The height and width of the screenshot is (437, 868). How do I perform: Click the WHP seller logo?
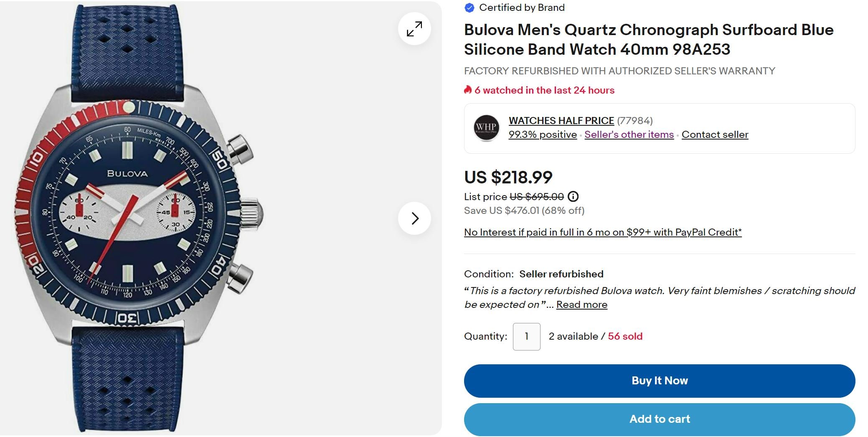[486, 128]
